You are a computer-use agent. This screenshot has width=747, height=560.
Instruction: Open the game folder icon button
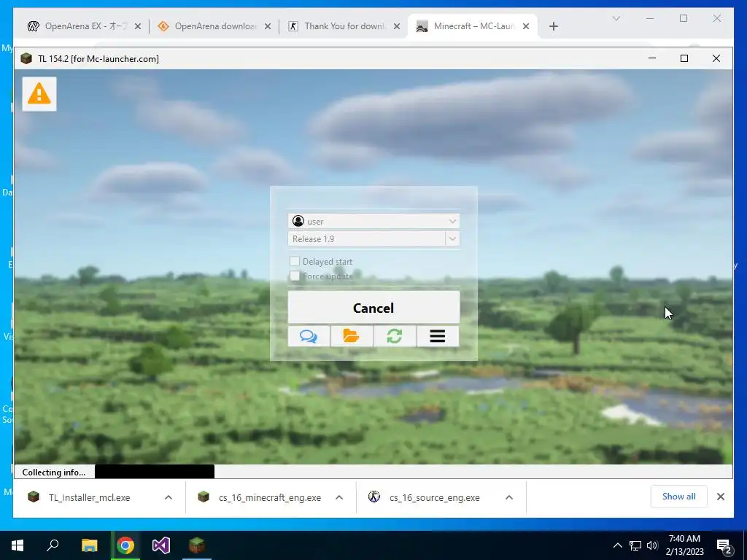pos(352,336)
